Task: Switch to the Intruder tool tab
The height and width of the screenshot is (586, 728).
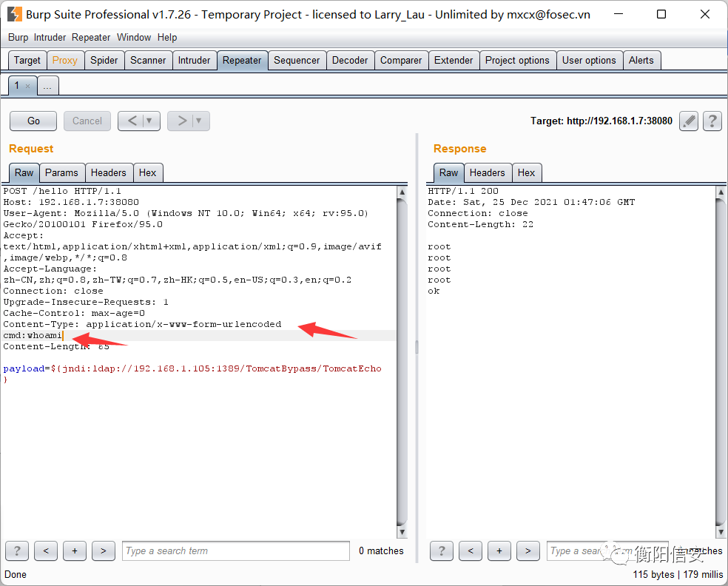Action: (194, 61)
